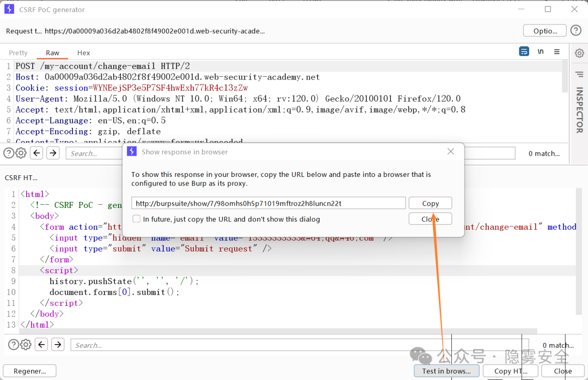The width and height of the screenshot is (588, 380).
Task: Switch to the Pretty tab
Action: pyautogui.click(x=18, y=53)
